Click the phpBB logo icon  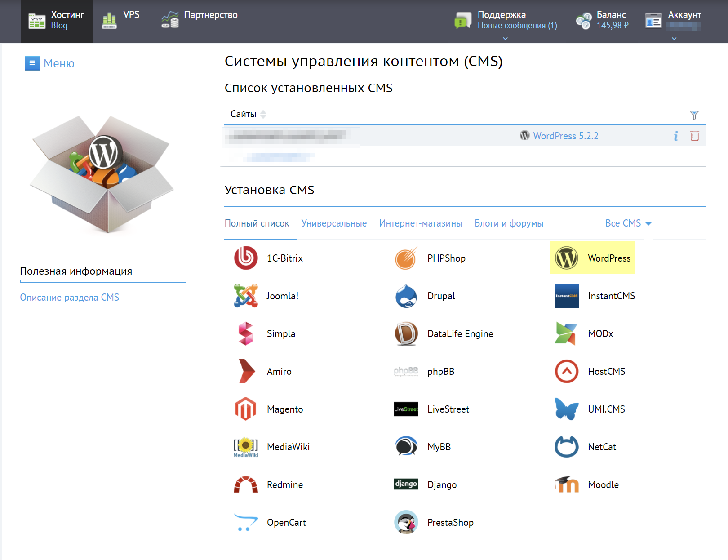pos(406,371)
